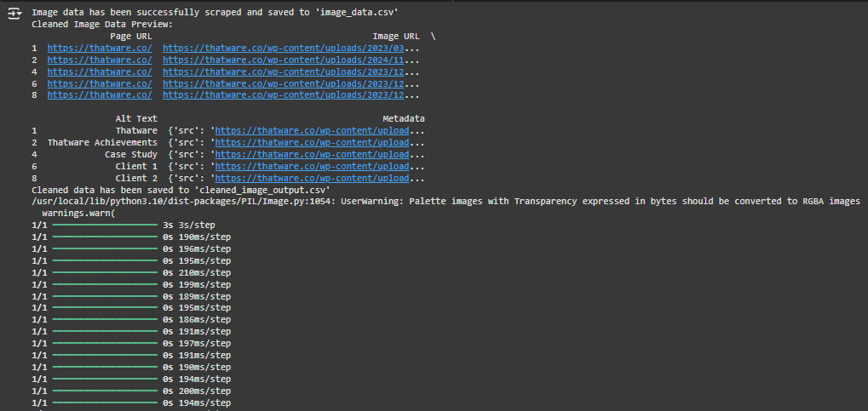The width and height of the screenshot is (868, 411).
Task: Click the 'Client 1' alt text
Action: point(136,167)
